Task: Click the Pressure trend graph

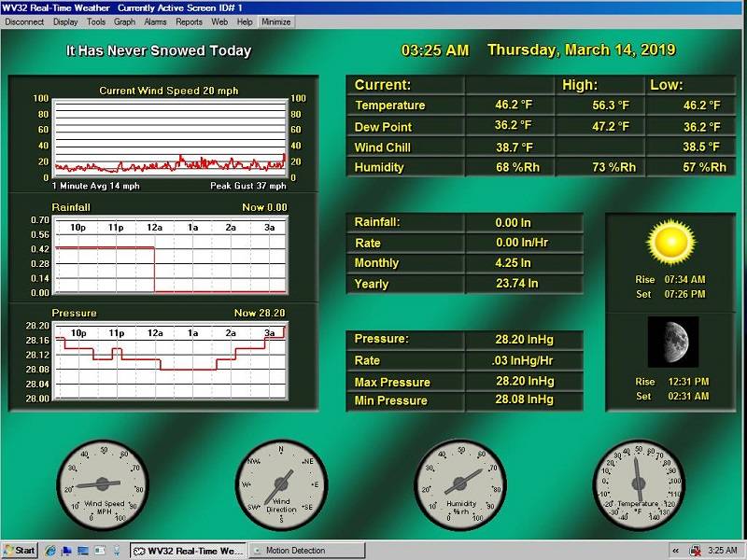Action: 163,359
